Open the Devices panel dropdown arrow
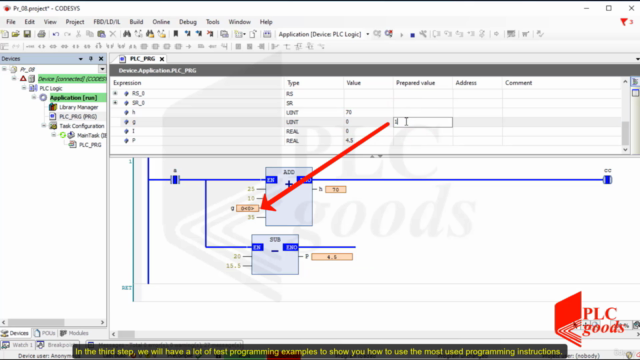Viewport: 640px width, 360px height. [x=80, y=59]
